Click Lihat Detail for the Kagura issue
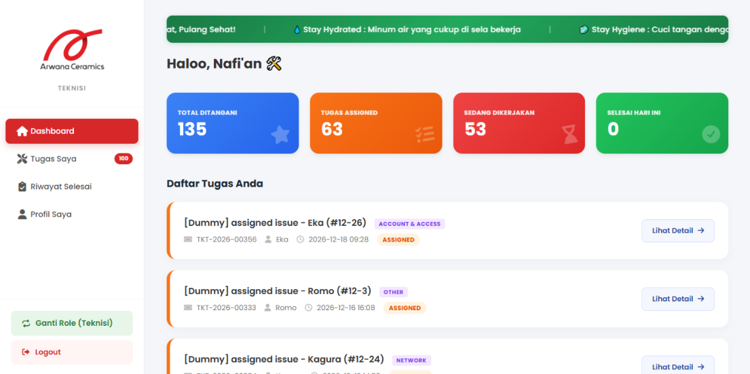Viewport: 750px width, 374px height. pyautogui.click(x=678, y=365)
